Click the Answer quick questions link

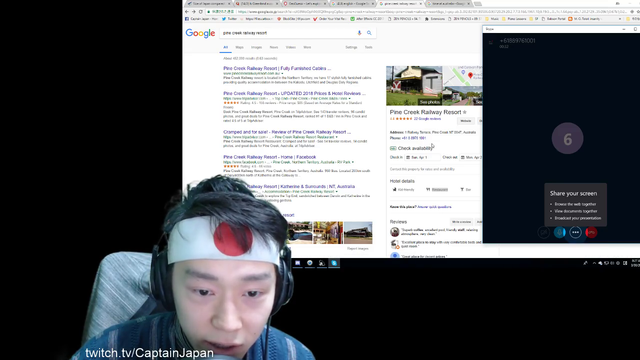[434, 207]
